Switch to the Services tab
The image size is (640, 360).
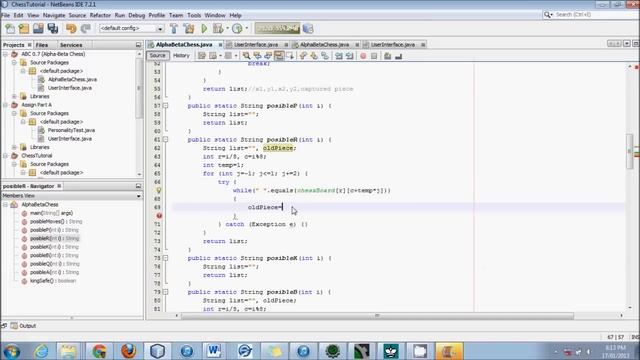[x=71, y=45]
